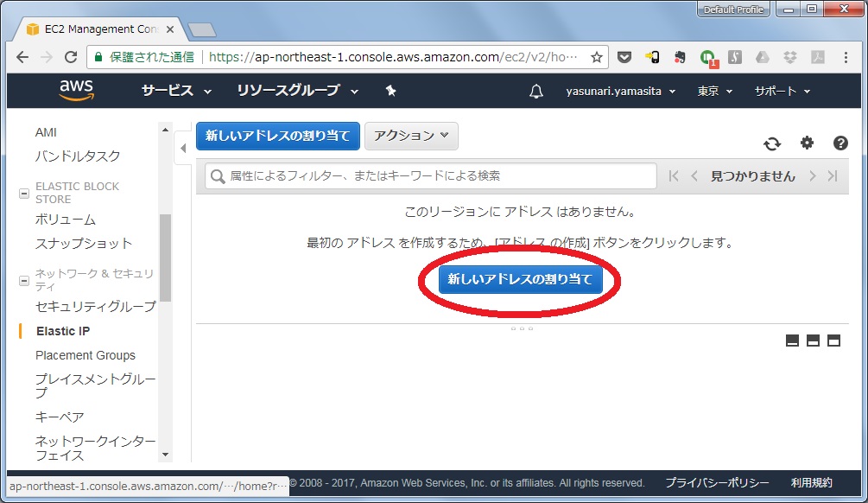Set details pane to half-height layout
Image resolution: width=868 pixels, height=503 pixels.
coord(813,341)
